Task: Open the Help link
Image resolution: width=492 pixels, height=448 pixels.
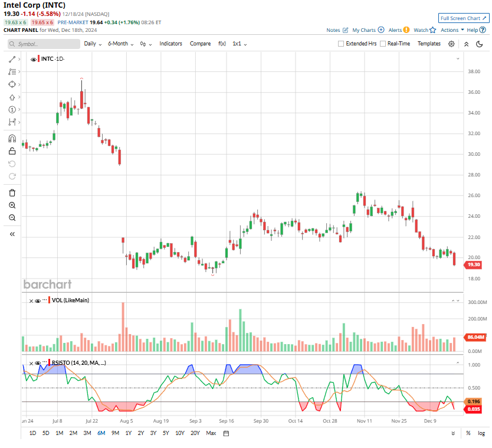Action: (476, 30)
